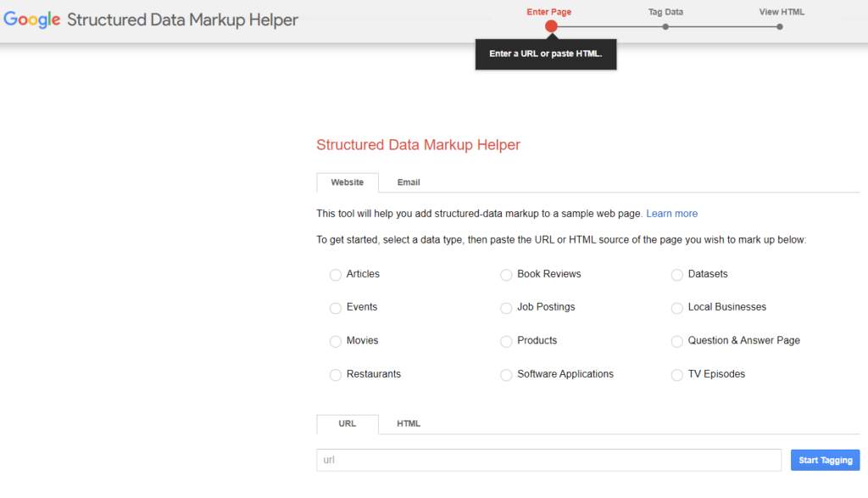Click the View HTML step marker
868x498 pixels.
click(779, 26)
